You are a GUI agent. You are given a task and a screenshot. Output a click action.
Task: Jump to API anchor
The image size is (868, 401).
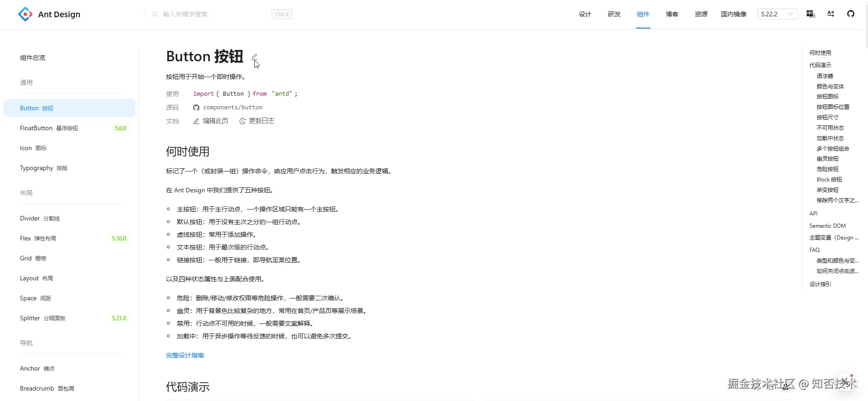pyautogui.click(x=814, y=214)
